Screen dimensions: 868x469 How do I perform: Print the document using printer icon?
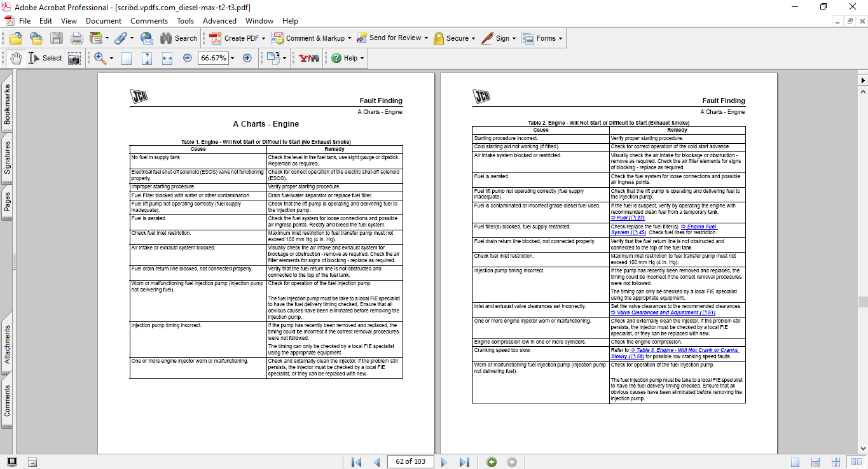[x=77, y=38]
